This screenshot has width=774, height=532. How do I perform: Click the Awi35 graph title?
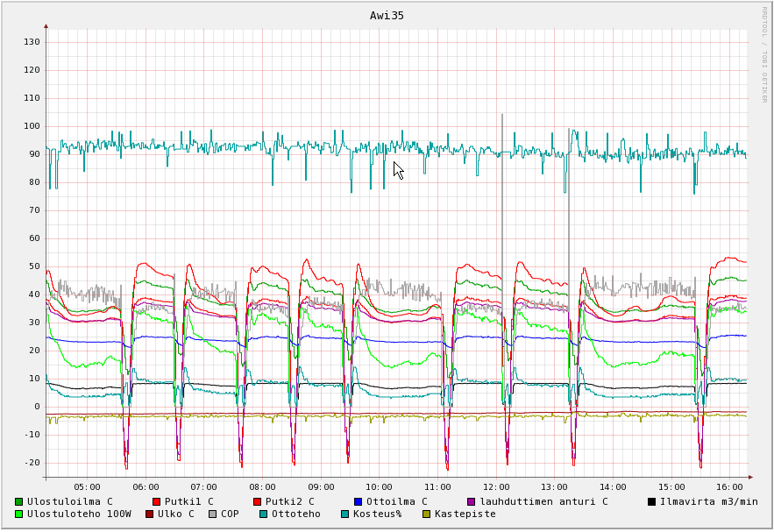(x=387, y=16)
